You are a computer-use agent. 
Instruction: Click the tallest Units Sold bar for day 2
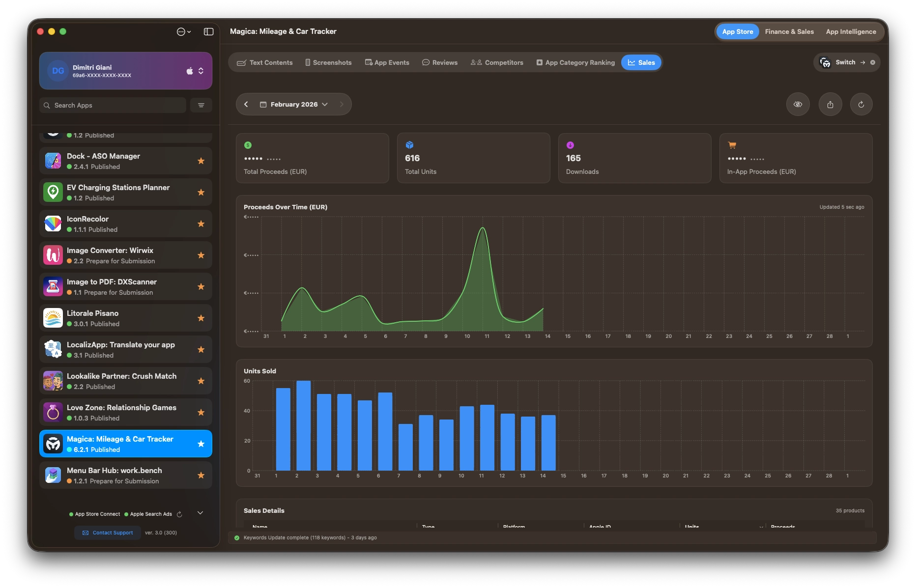[x=303, y=425]
